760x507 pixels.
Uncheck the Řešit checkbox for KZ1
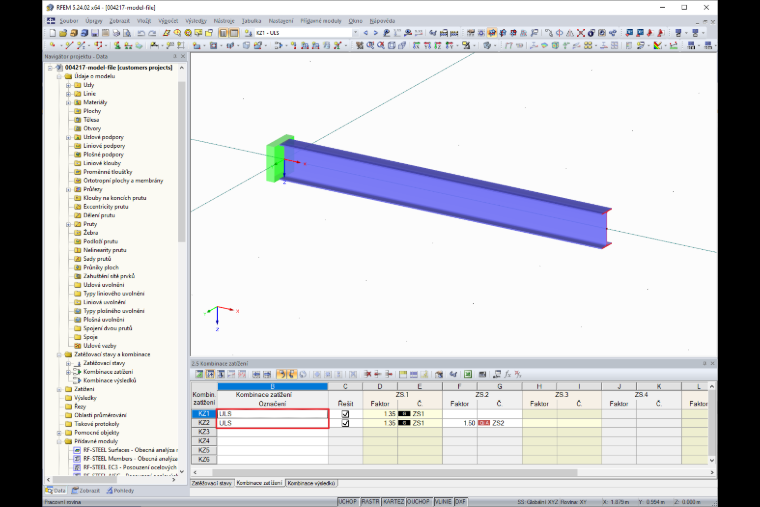(345, 414)
